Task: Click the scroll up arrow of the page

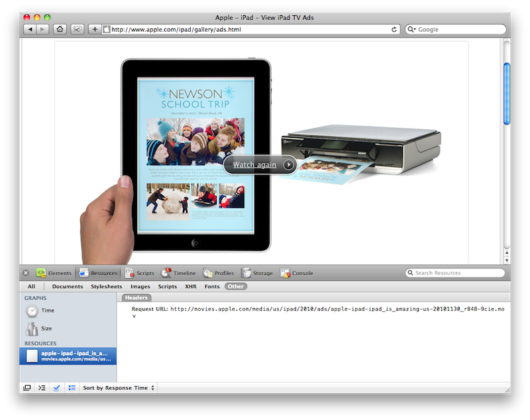Action: pos(507,252)
